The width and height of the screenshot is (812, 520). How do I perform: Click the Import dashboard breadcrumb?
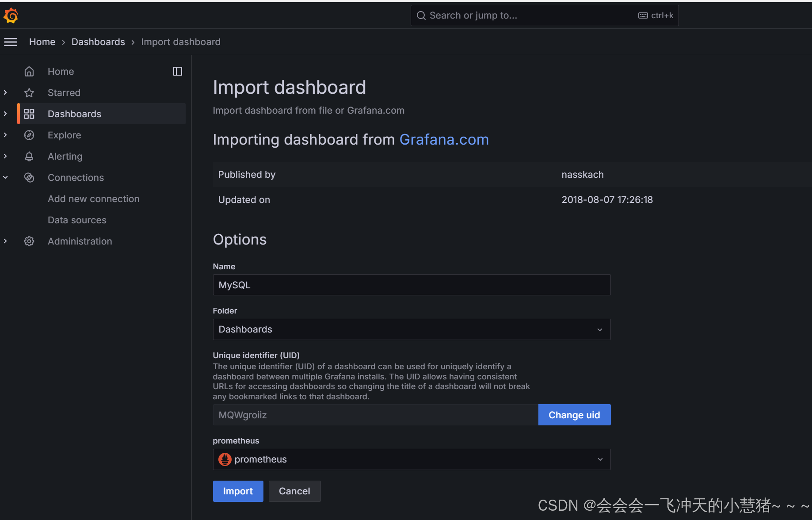click(181, 42)
